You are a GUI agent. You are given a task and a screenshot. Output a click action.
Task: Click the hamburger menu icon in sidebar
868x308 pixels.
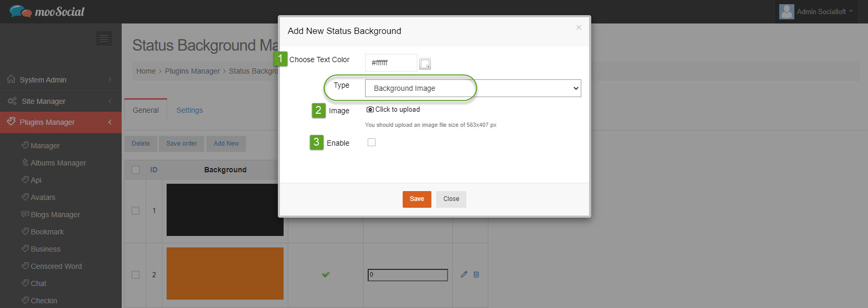click(103, 38)
